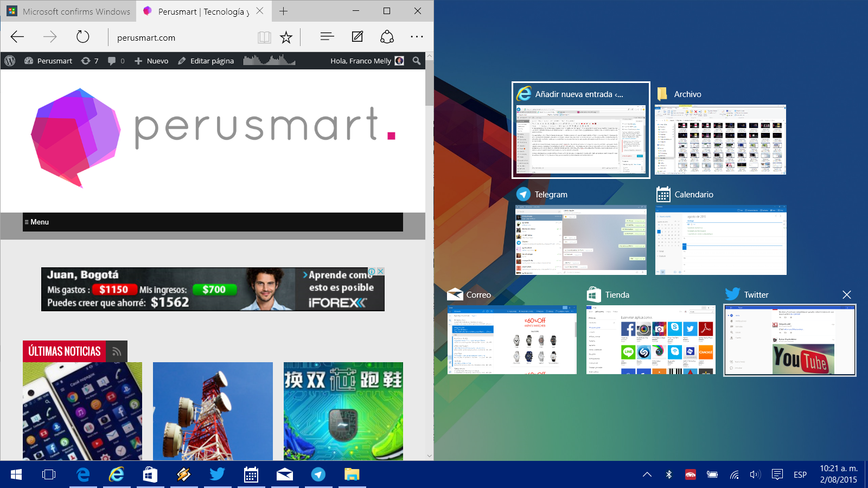Open Hola, Franco Melly account menu
The height and width of the screenshot is (488, 868).
367,61
